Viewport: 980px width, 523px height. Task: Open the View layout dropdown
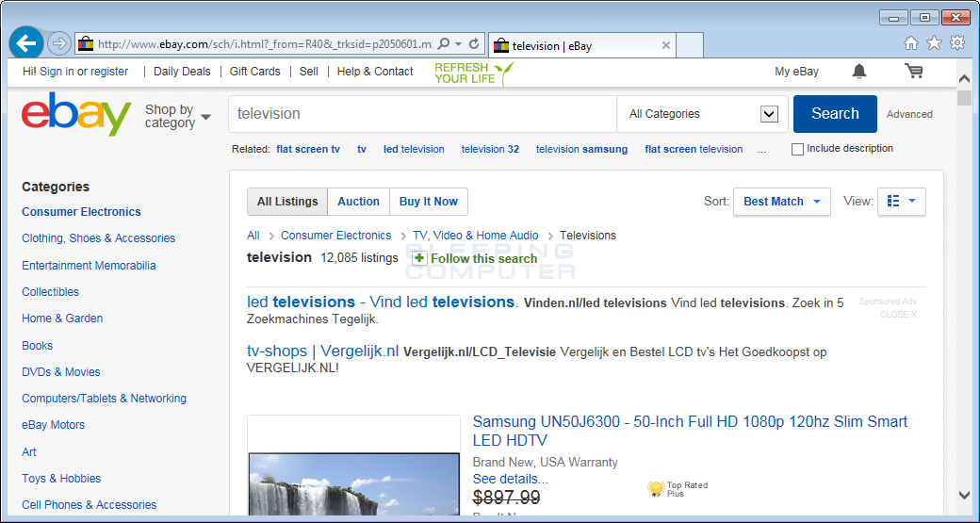pos(901,202)
